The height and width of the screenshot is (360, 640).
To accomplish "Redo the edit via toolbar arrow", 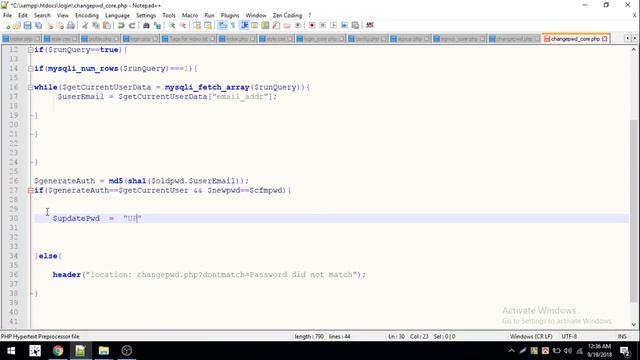I will coord(132,25).
